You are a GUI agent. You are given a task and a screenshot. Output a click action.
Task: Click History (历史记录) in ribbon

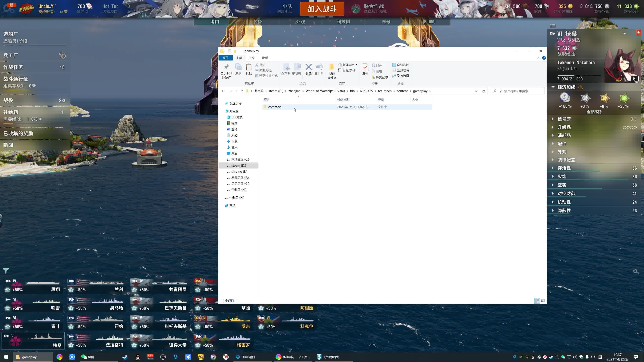click(380, 77)
